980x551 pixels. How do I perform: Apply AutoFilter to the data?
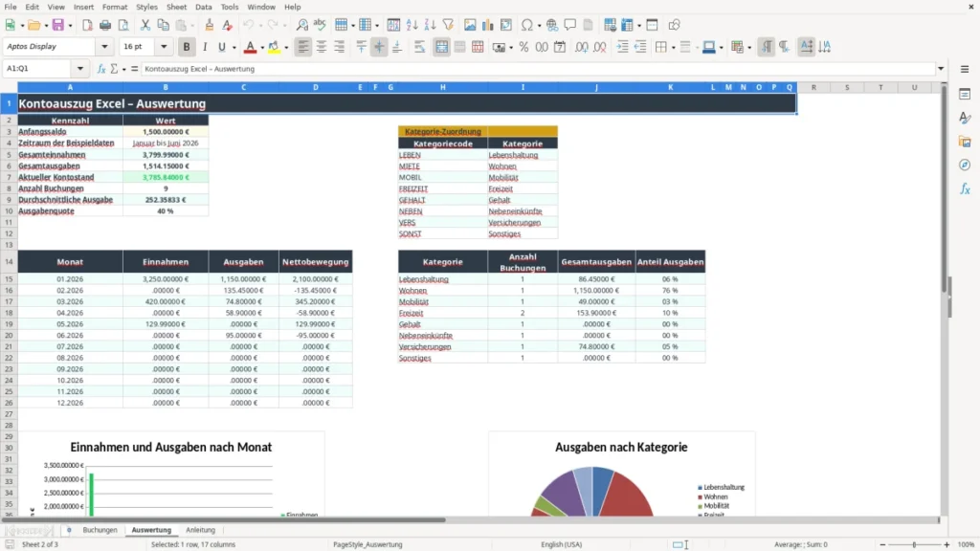pos(448,25)
